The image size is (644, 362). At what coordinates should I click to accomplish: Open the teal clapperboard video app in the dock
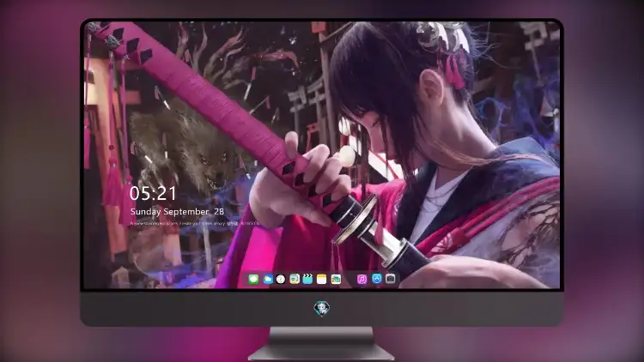[307, 280]
